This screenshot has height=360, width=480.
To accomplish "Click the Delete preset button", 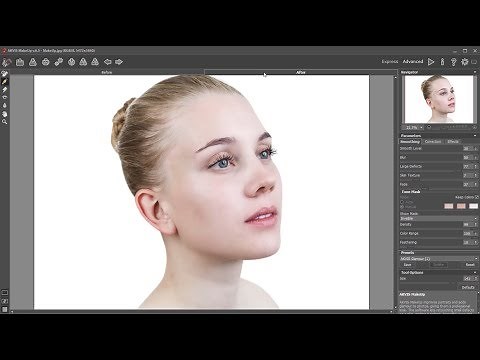I will coord(439,265).
